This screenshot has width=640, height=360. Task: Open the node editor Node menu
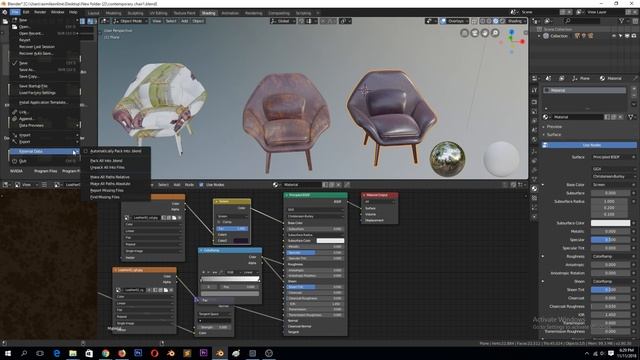tap(189, 185)
